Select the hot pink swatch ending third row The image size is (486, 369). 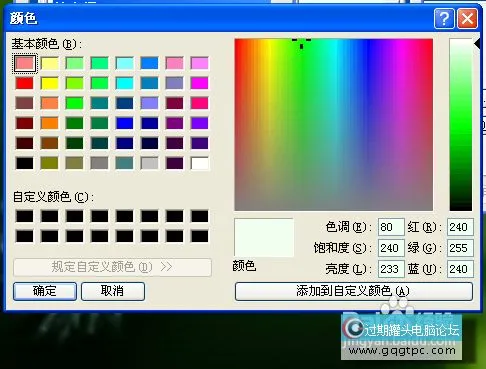point(200,103)
